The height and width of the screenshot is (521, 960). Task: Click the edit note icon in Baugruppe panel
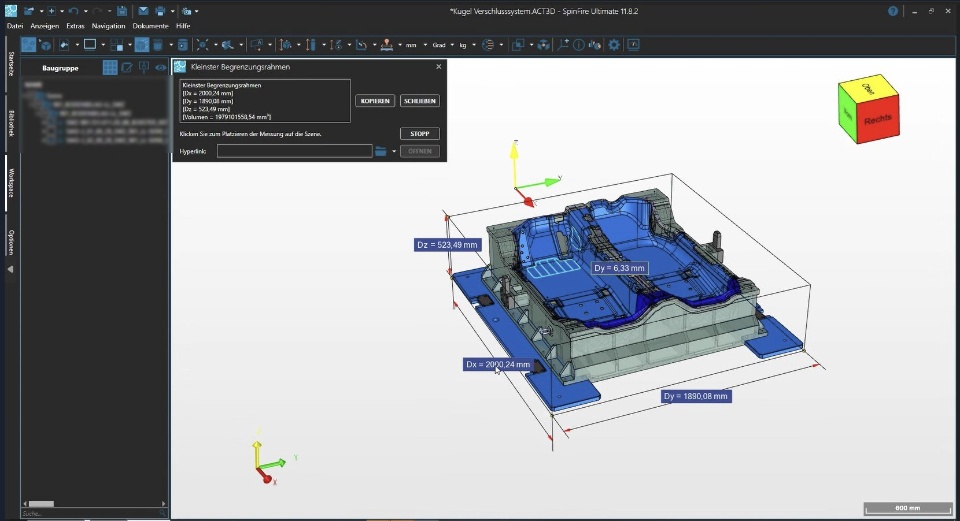[x=127, y=68]
